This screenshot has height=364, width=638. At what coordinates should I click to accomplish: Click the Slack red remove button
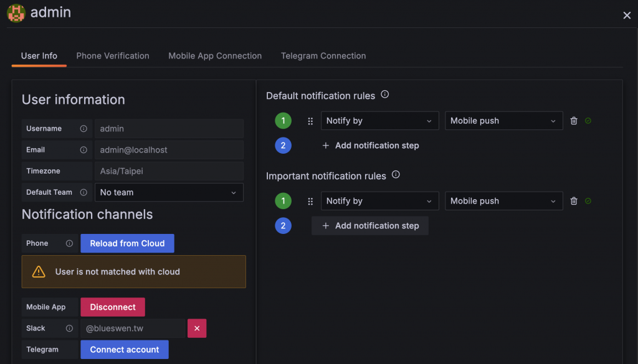(x=197, y=328)
